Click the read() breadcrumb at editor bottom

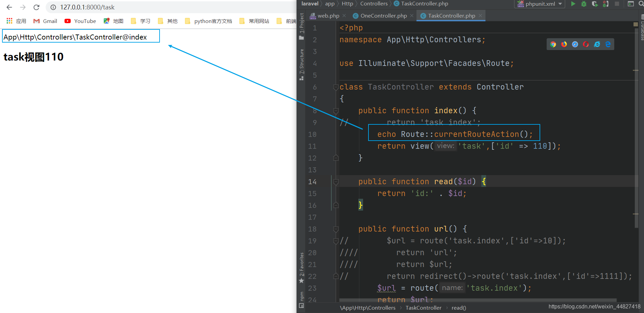point(459,308)
